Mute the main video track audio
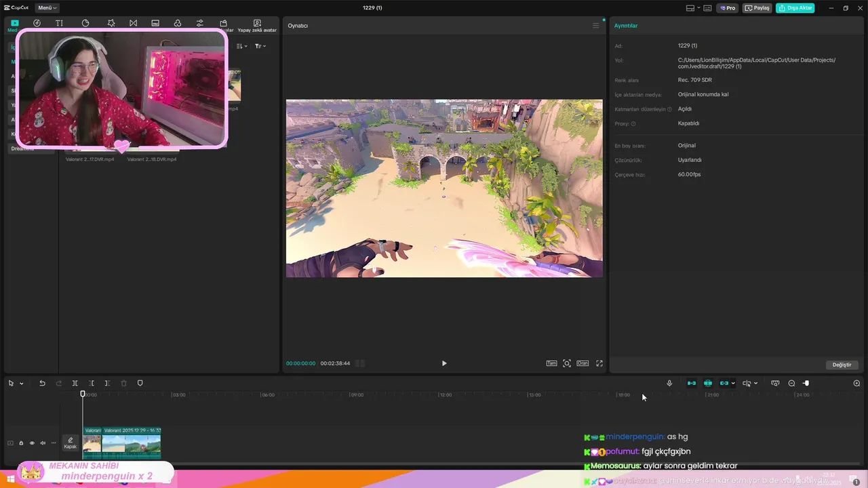Viewport: 868px width, 488px height. click(43, 443)
